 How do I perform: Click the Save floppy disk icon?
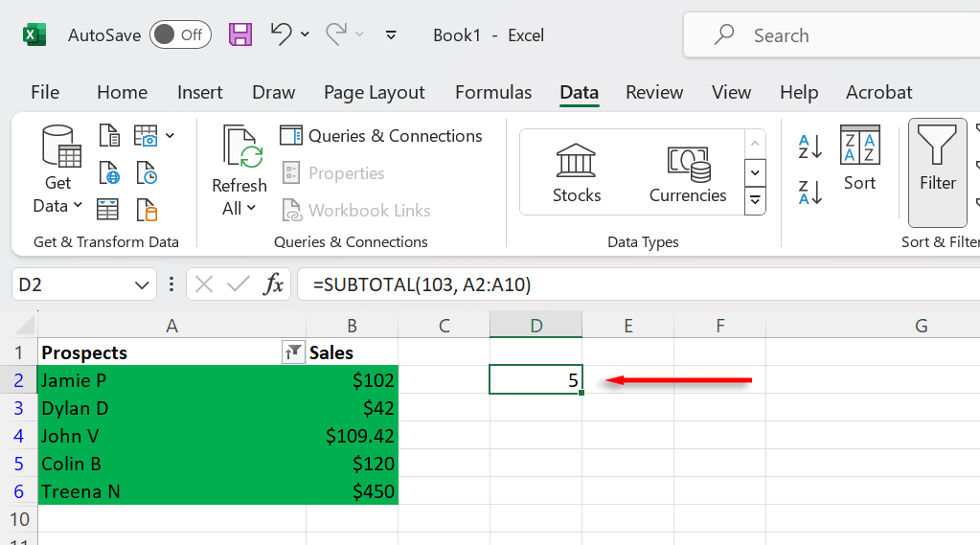[x=240, y=35]
